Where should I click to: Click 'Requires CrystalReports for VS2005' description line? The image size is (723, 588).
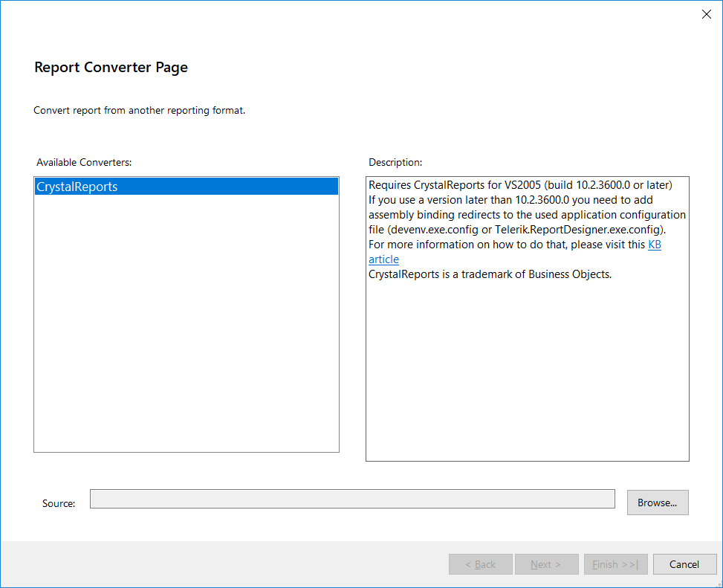click(x=520, y=185)
